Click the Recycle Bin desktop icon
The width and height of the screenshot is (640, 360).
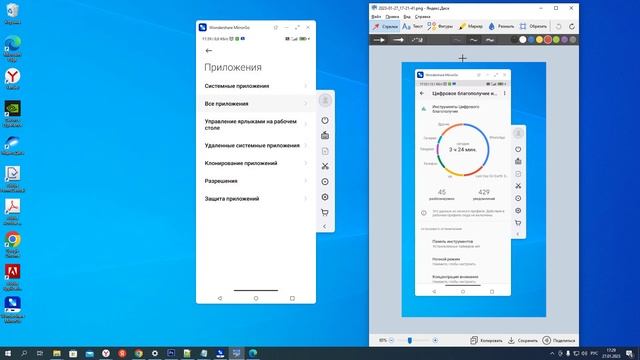[x=12, y=14]
